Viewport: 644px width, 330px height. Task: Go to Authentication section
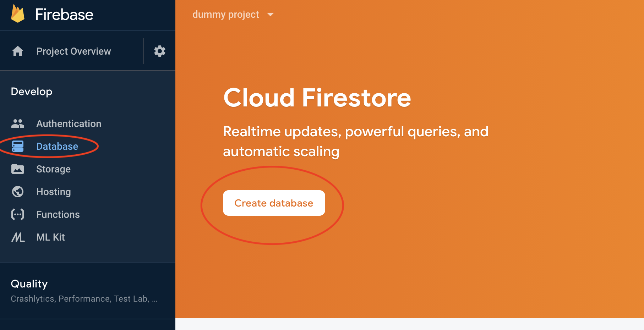[x=69, y=123]
